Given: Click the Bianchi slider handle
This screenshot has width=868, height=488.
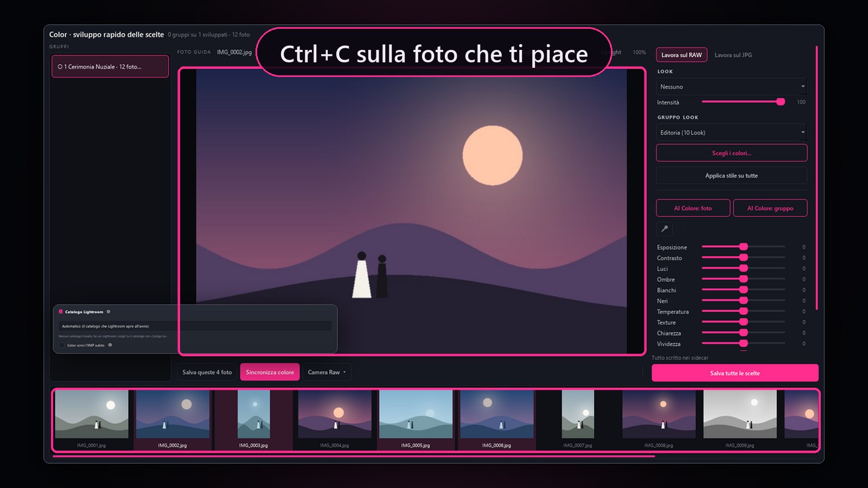Looking at the screenshot, I should [x=743, y=290].
